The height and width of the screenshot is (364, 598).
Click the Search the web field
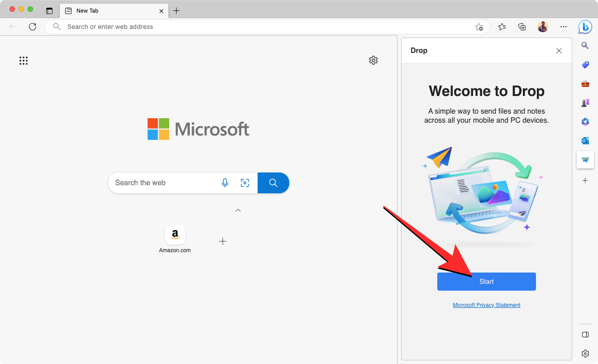click(163, 183)
